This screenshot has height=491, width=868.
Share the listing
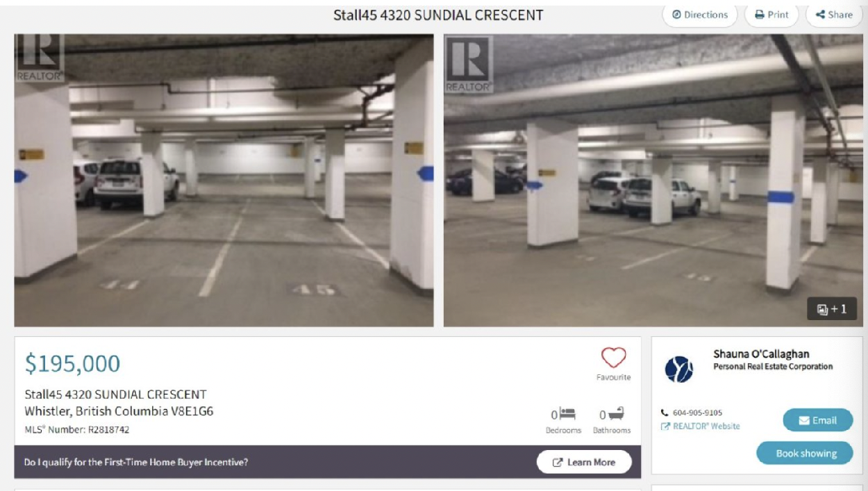834,15
